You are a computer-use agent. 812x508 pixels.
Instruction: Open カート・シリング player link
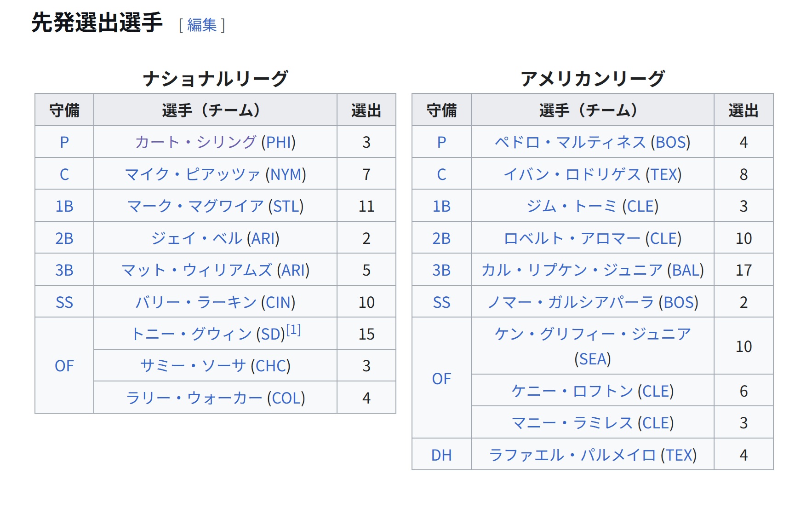[x=195, y=142]
